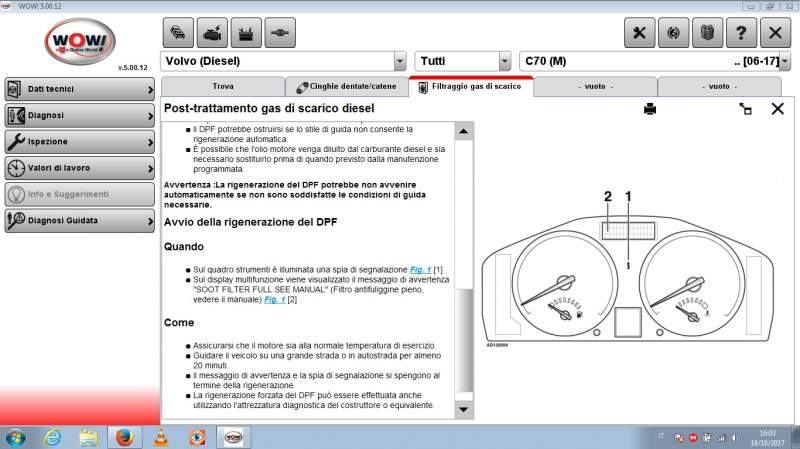
Task: Click the engine icon in top toolbar
Action: pos(212,33)
